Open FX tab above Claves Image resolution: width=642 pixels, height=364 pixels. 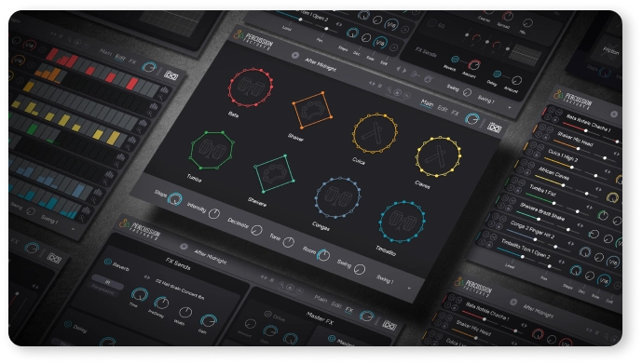[455, 113]
